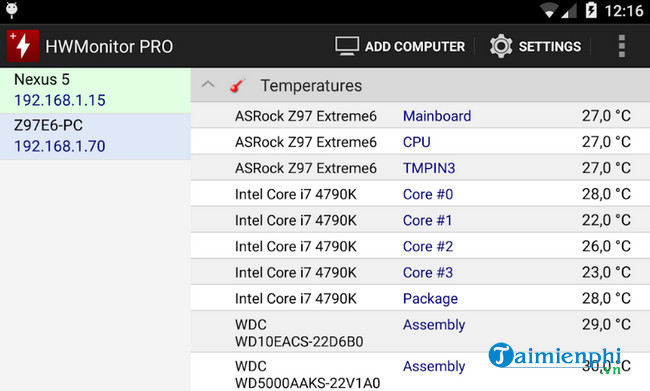The image size is (650, 391).
Task: Click the WDC WD10EACS-22D6B0 drive name
Action: 299,333
